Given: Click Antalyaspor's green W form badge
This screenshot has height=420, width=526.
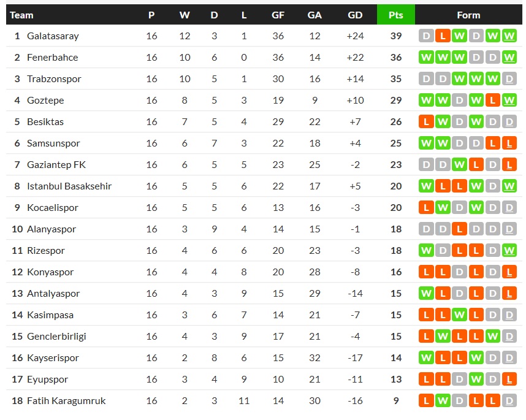Looking at the screenshot, I should pyautogui.click(x=426, y=294).
